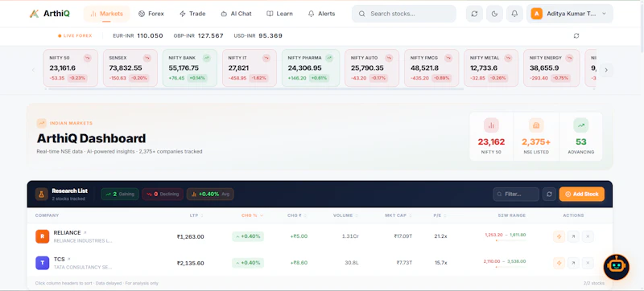Click the refresh icon in the top bar
This screenshot has height=291, width=644.
pyautogui.click(x=474, y=14)
